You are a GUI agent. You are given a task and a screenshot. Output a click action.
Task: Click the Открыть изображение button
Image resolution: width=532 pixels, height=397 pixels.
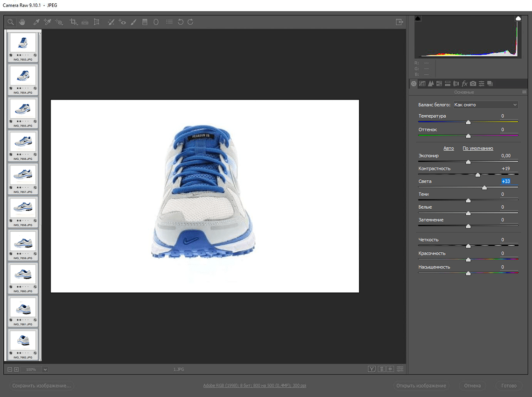[x=421, y=386]
